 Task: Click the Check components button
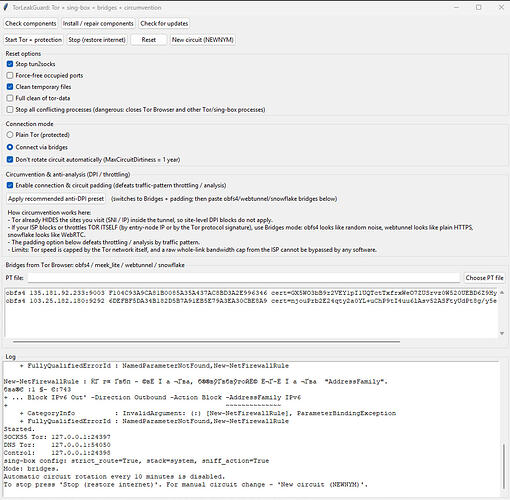coord(30,24)
